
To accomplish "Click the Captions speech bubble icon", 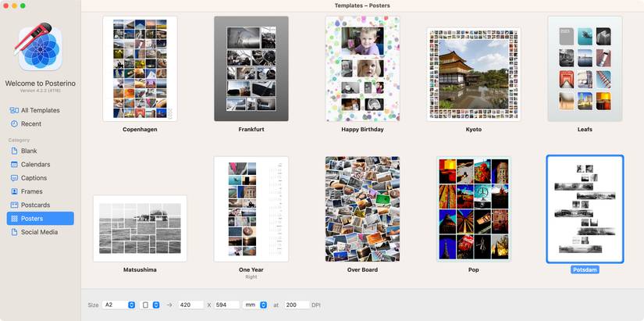I will tap(14, 178).
